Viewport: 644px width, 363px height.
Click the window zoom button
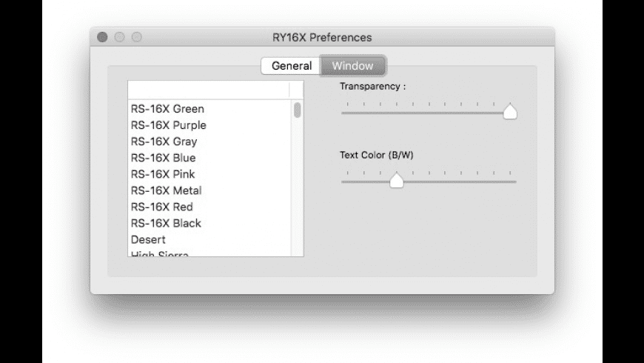[x=136, y=37]
